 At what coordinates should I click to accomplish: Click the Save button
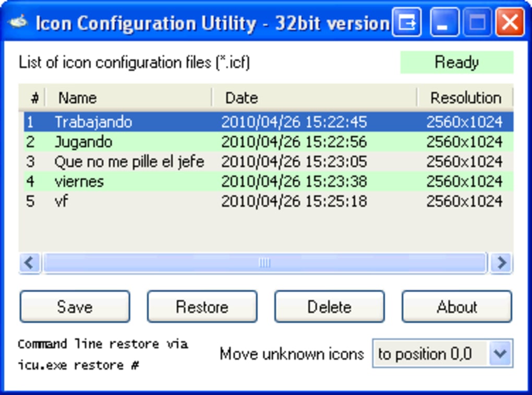pyautogui.click(x=74, y=307)
